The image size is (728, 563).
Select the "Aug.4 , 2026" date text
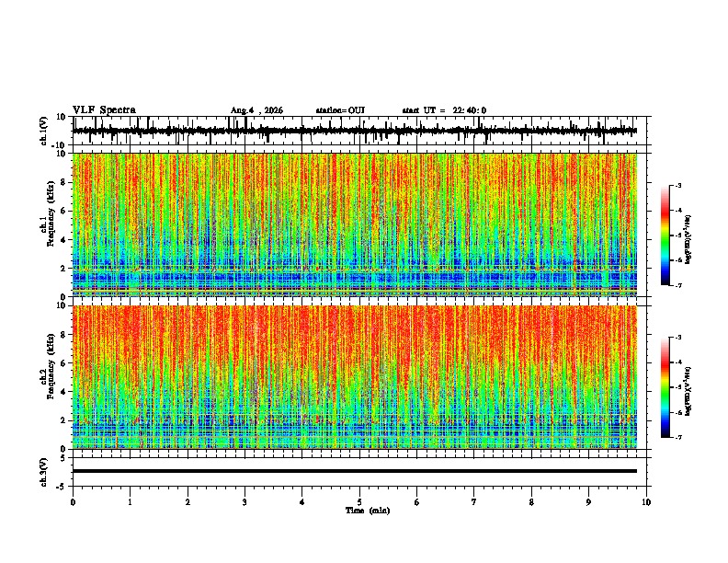[256, 110]
